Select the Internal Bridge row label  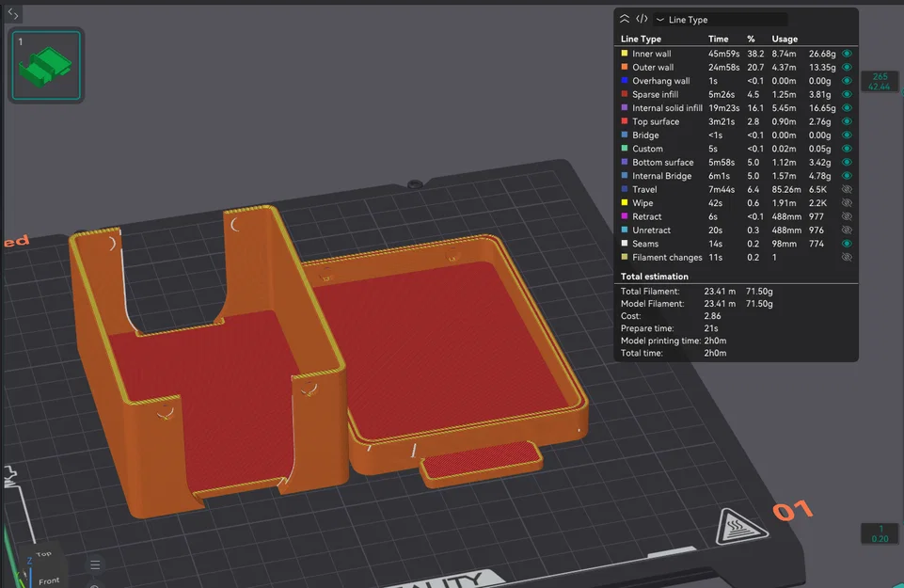pyautogui.click(x=662, y=176)
